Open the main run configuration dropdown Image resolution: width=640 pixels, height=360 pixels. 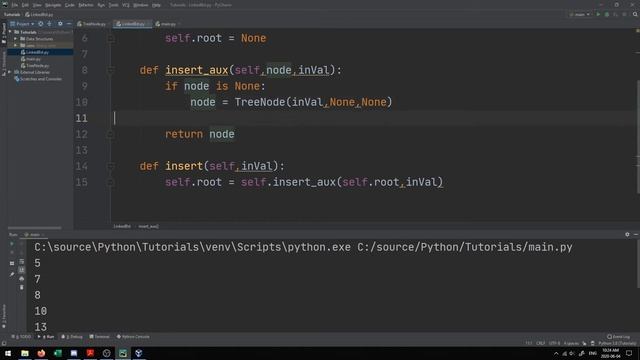point(580,15)
